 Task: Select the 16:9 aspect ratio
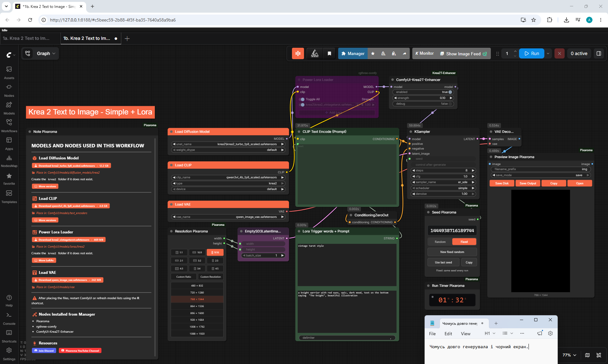tap(197, 252)
